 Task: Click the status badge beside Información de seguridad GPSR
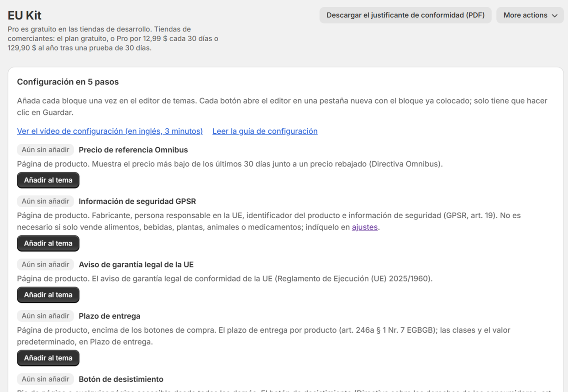(x=45, y=201)
